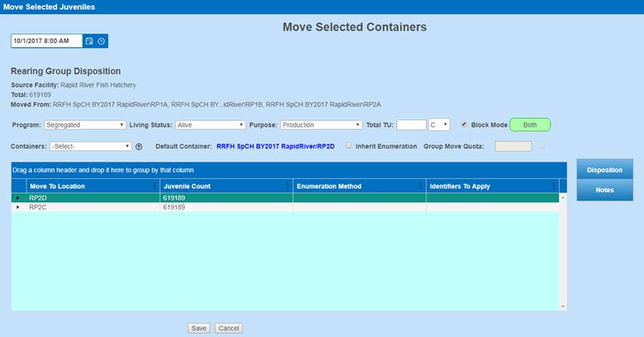This screenshot has width=644, height=337.
Task: Switch to the Notes tab
Action: point(604,190)
